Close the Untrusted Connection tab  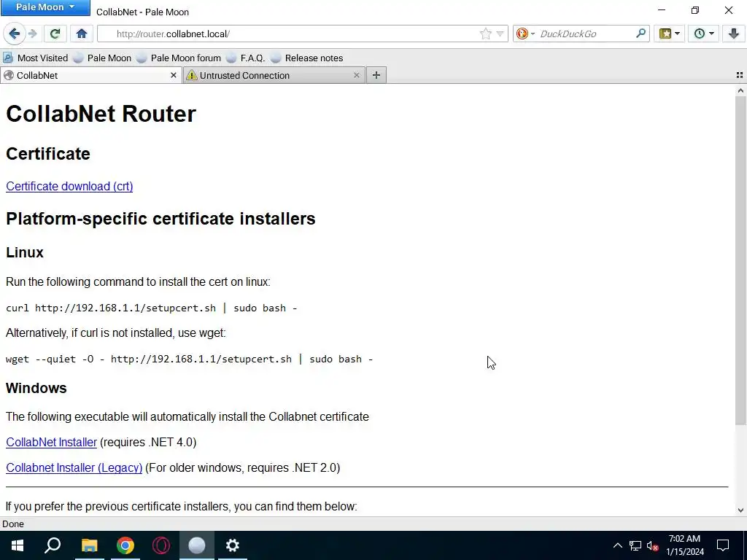click(356, 75)
